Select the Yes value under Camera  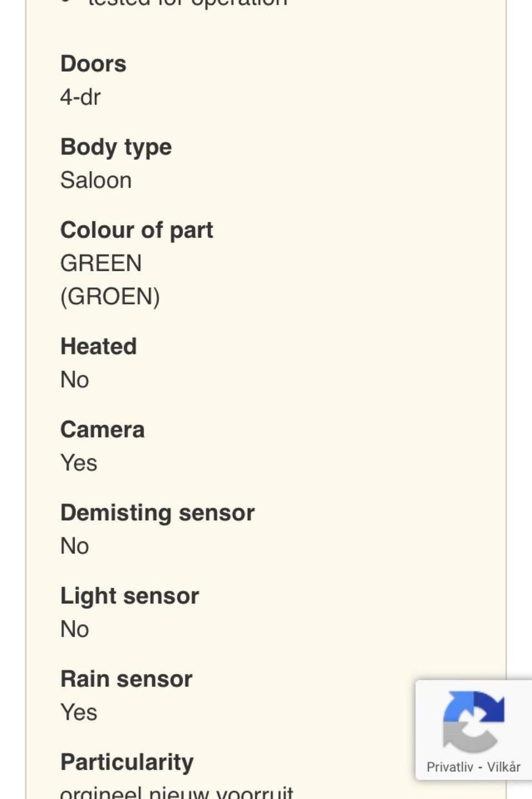click(x=79, y=463)
